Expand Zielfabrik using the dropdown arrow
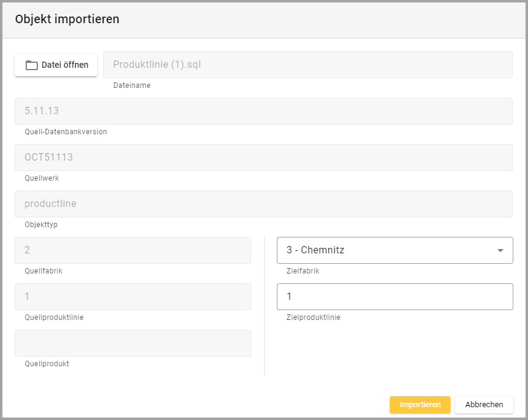The image size is (528, 420). pos(500,250)
